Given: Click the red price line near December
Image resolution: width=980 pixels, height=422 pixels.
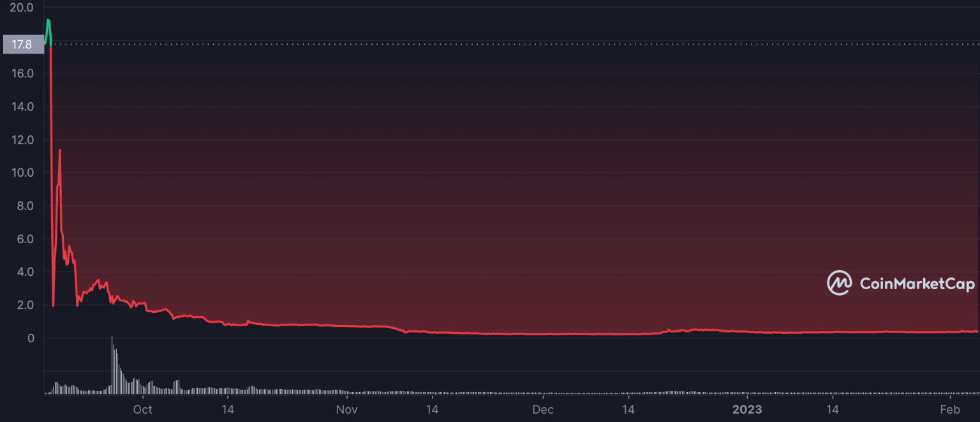Looking at the screenshot, I should tap(543, 333).
